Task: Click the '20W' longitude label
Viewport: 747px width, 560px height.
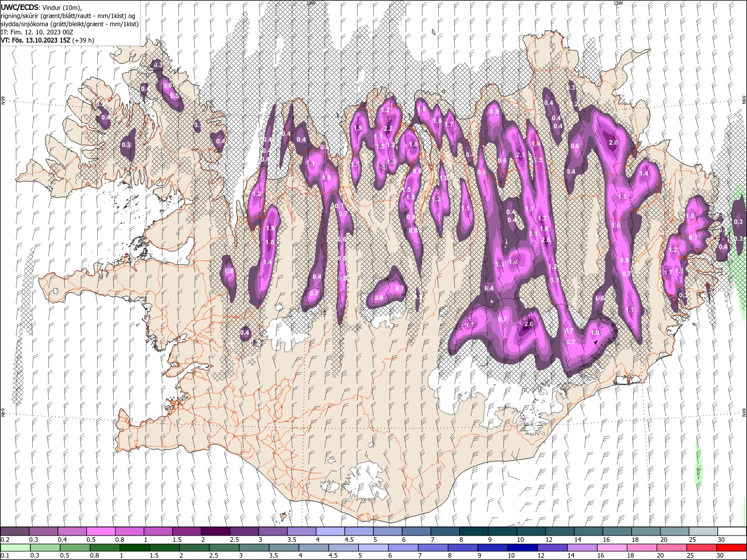Action: tap(310, 3)
